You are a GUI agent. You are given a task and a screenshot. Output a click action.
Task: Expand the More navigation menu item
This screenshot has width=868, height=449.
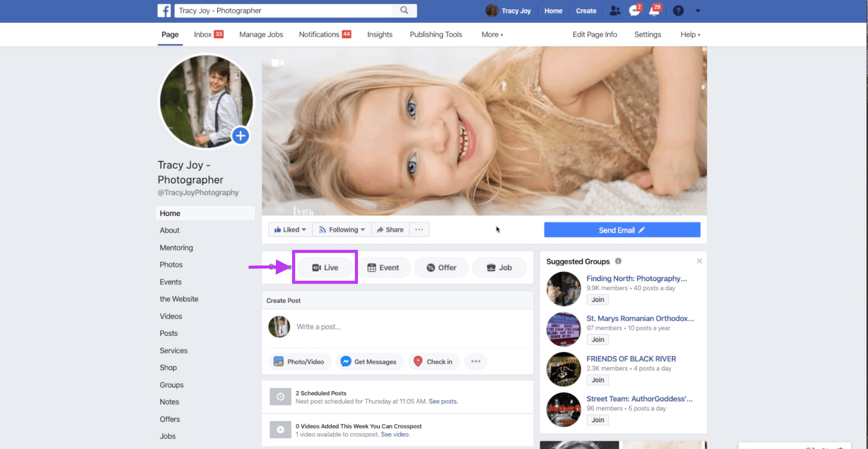[x=491, y=34]
